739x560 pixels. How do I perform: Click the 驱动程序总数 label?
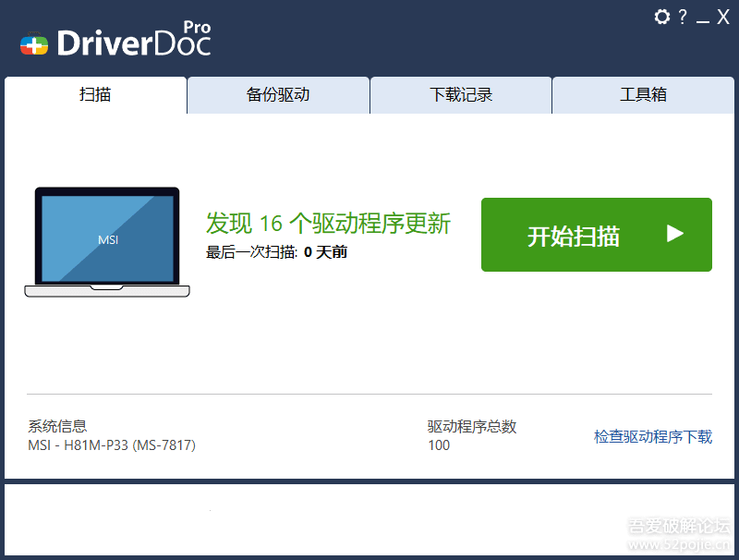click(472, 426)
